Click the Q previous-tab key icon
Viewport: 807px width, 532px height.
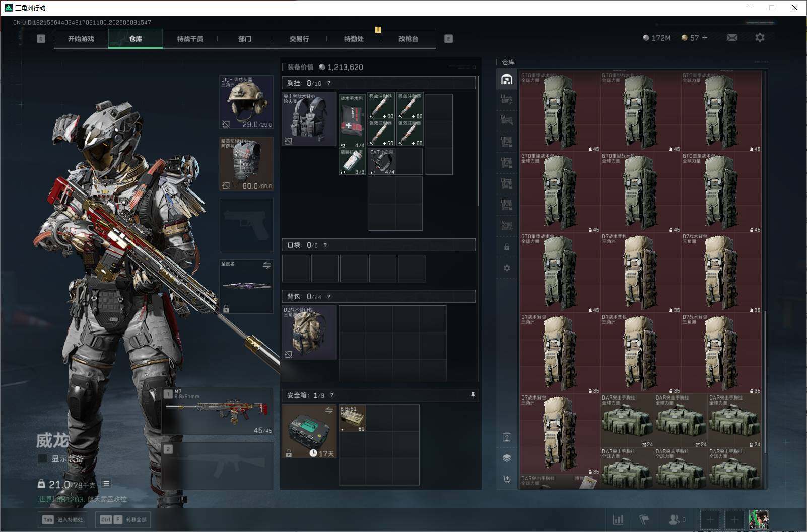coord(41,39)
